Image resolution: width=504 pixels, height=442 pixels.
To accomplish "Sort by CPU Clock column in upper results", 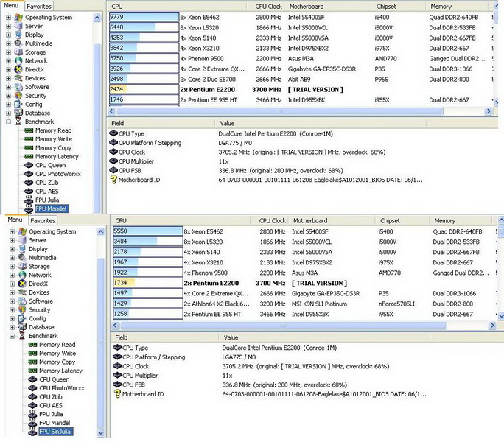I will click(268, 7).
